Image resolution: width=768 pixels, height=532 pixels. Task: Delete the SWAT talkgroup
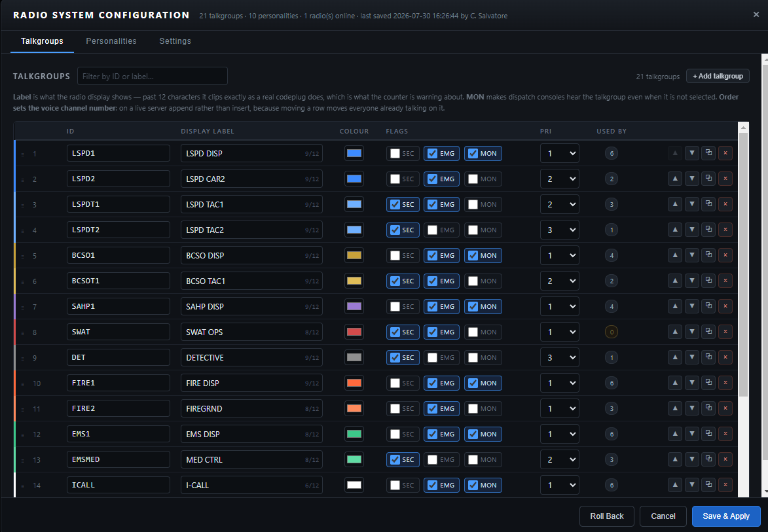pos(725,332)
